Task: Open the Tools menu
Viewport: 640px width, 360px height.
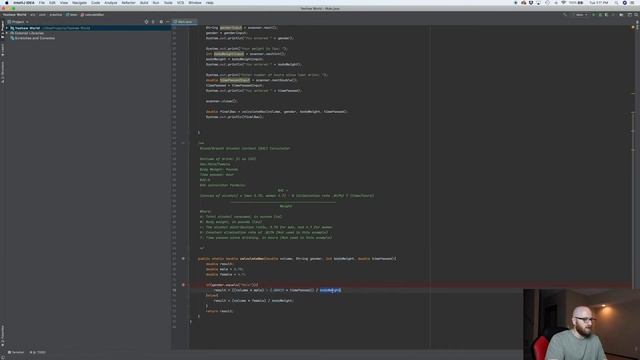Action: (x=168, y=2)
